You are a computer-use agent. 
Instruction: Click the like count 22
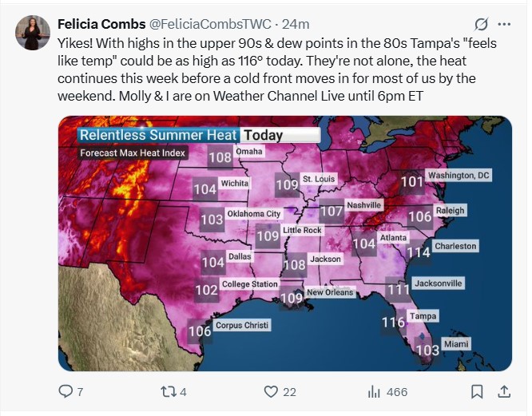coord(289,392)
